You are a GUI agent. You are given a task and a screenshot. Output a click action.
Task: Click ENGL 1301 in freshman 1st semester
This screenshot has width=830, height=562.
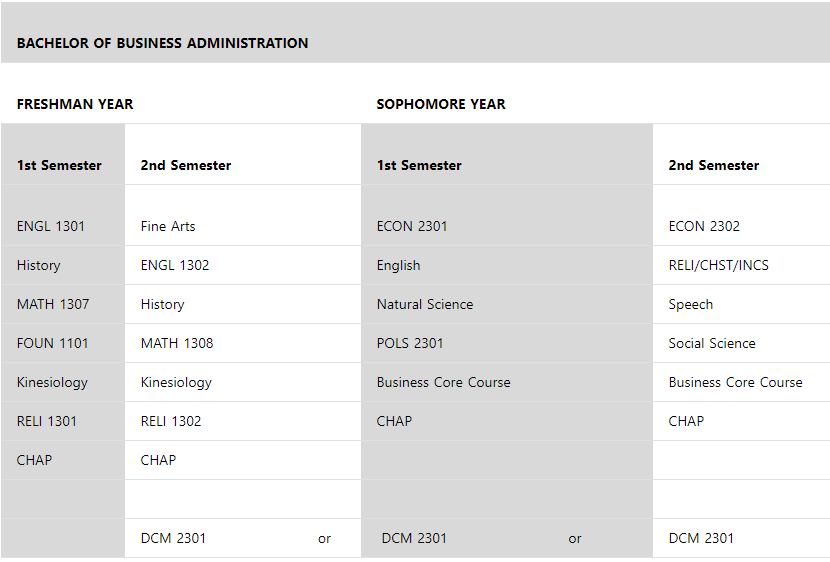51,226
